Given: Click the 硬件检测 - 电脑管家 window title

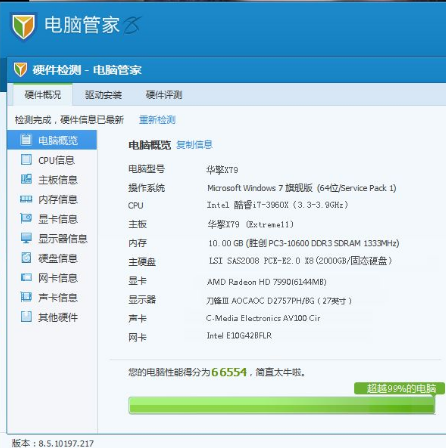Looking at the screenshot, I should point(87,70).
